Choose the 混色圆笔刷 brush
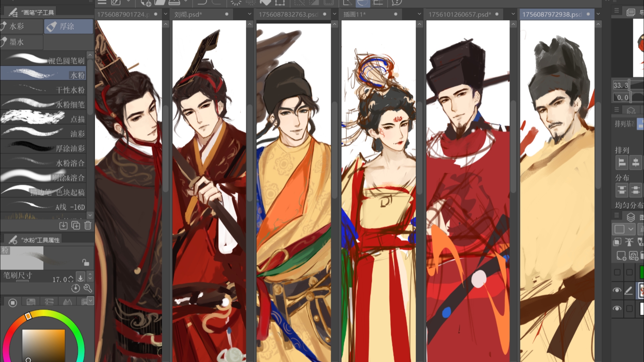 [x=43, y=59]
